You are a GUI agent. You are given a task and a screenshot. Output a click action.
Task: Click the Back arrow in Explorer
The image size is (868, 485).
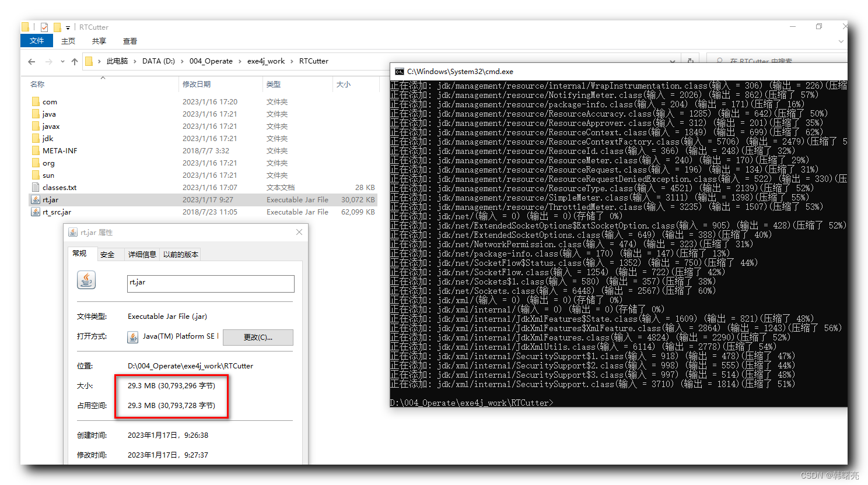pos(32,61)
